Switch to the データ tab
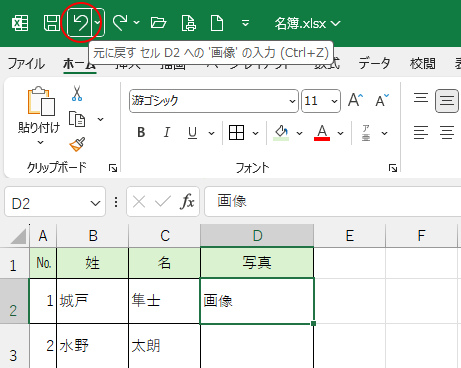Screen dimensions: 461x368 [374, 63]
